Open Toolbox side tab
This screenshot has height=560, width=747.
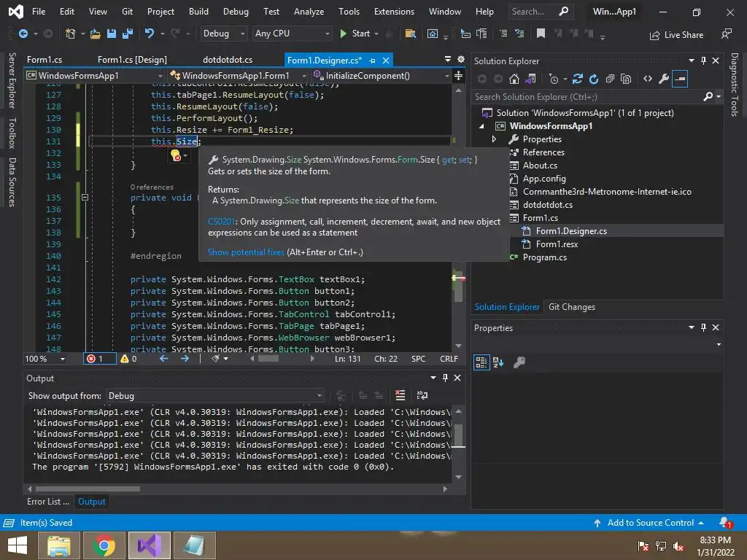(x=12, y=133)
